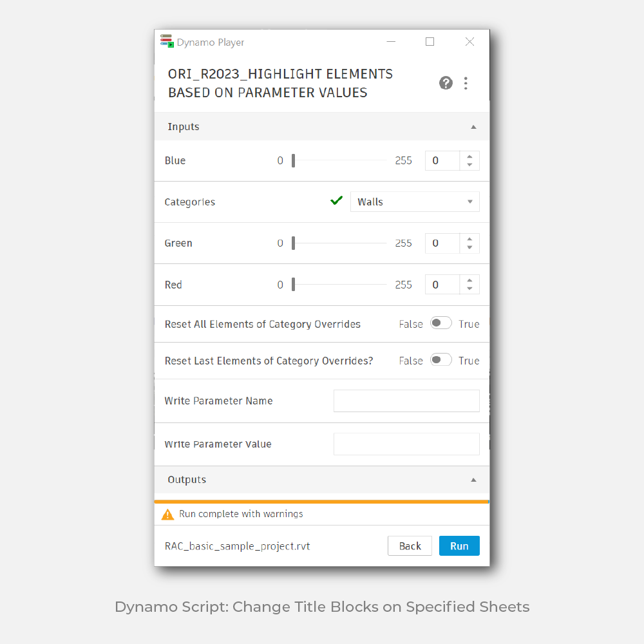Click the Back button
Screen dimensions: 644x644
coord(410,546)
